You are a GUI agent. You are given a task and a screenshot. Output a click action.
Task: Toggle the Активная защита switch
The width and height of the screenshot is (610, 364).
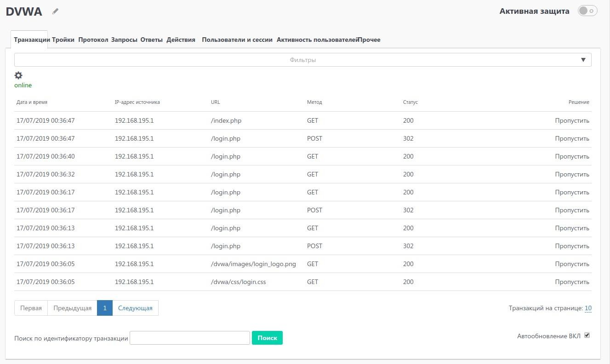(587, 11)
